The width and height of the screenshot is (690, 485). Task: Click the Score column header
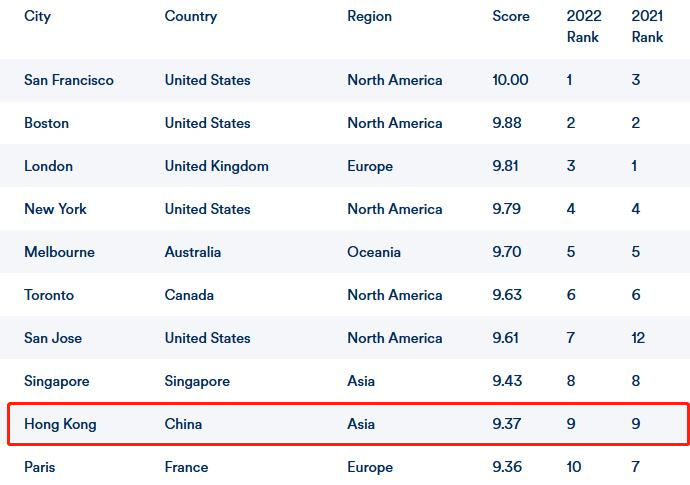[511, 16]
